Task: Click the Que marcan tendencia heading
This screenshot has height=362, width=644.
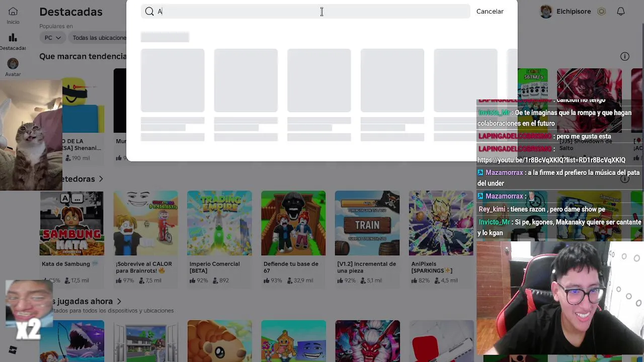Action: pos(83,56)
